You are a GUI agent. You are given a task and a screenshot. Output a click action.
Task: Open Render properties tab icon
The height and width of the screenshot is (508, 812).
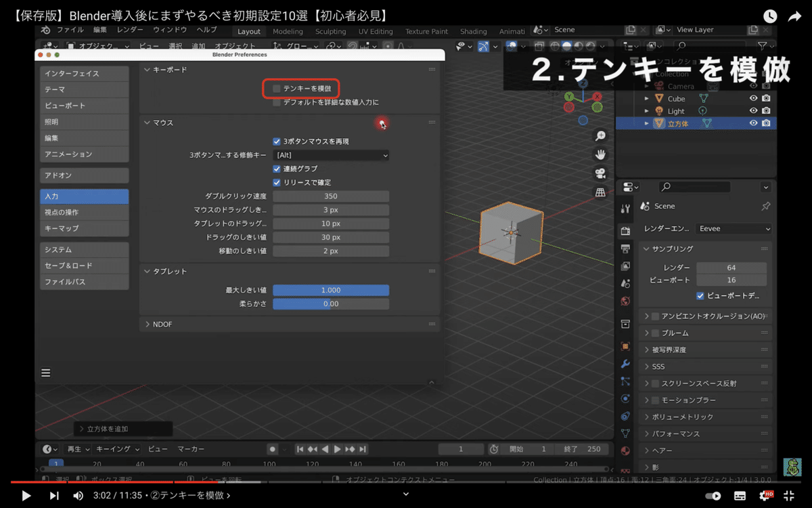coord(625,231)
